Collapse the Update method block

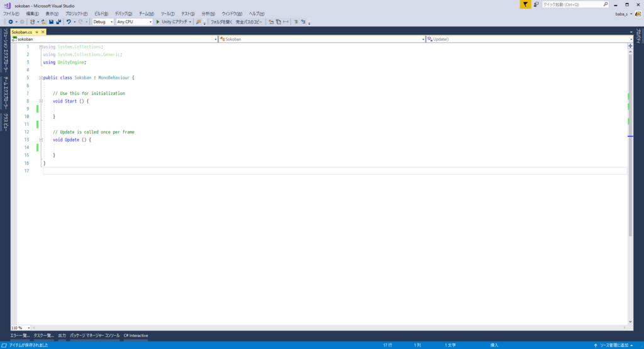[x=41, y=140]
